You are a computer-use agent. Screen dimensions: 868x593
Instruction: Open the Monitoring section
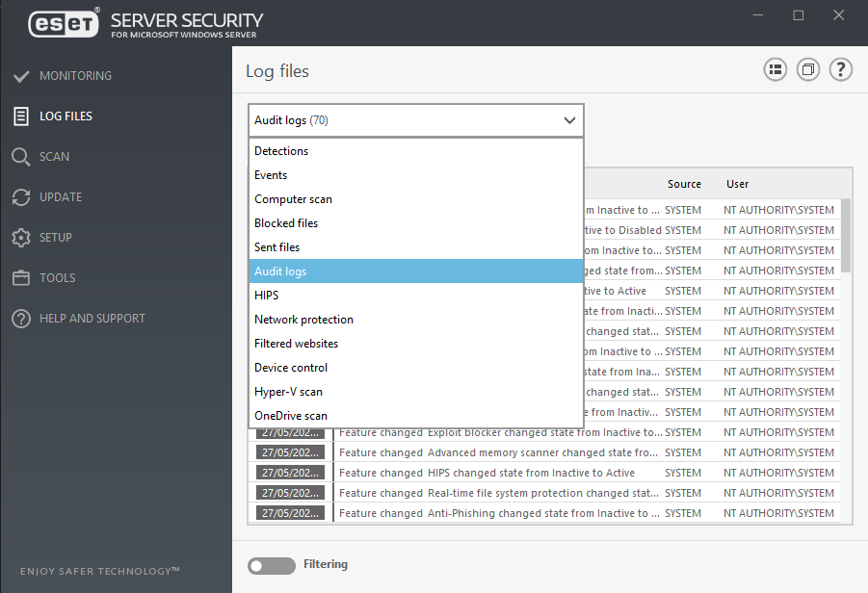(x=75, y=76)
